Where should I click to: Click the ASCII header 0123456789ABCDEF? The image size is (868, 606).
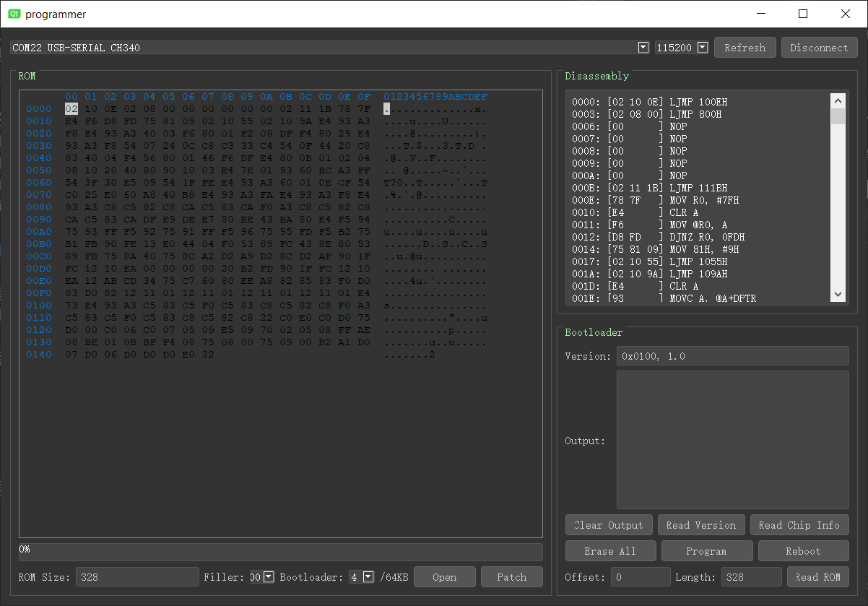pos(435,97)
